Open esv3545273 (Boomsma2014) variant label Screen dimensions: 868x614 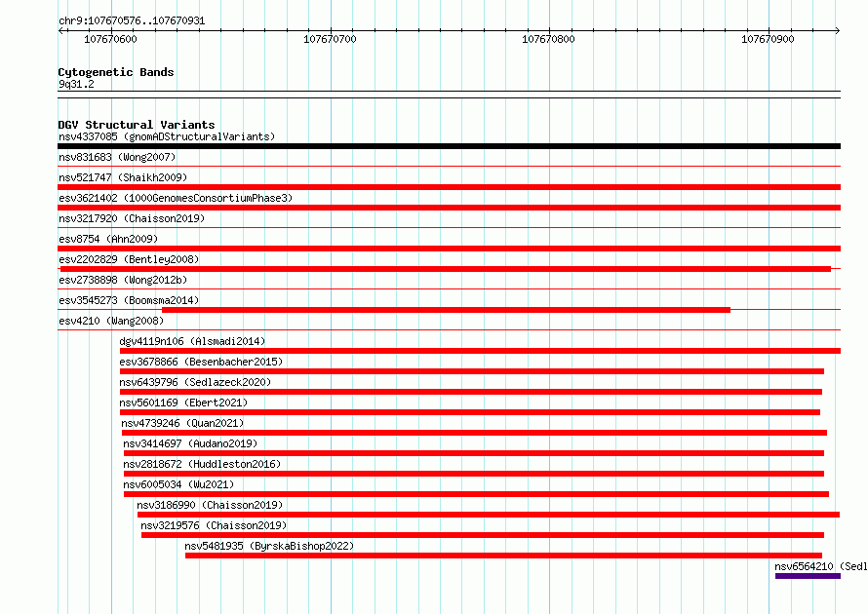pyautogui.click(x=129, y=300)
